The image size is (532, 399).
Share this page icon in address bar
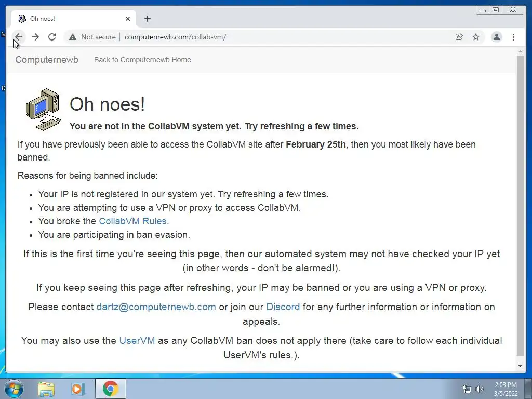tap(459, 37)
